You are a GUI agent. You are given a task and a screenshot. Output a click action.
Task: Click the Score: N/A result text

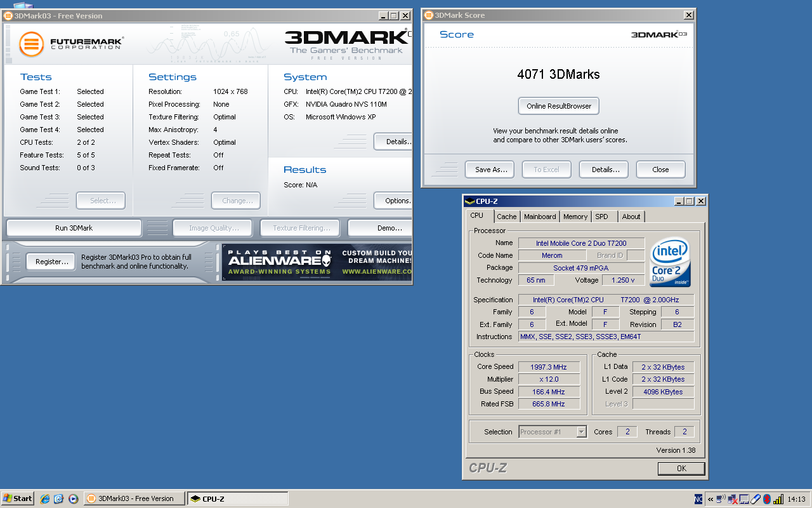pos(301,185)
